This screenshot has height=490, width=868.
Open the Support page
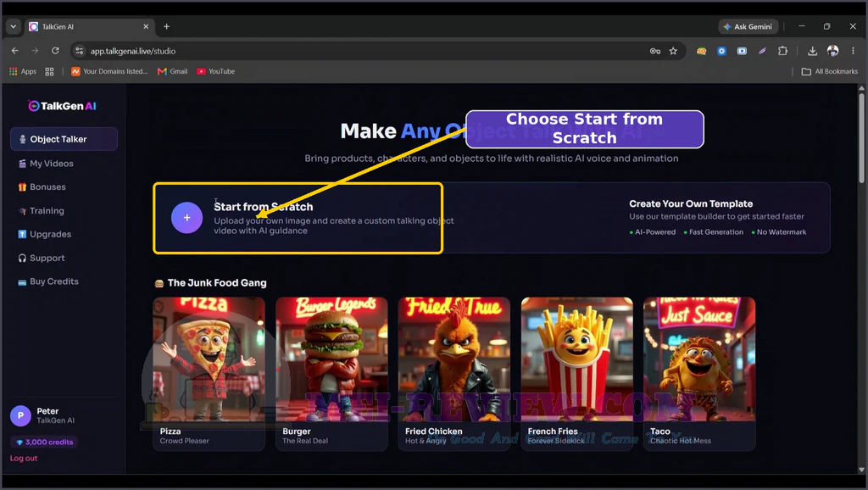42,258
